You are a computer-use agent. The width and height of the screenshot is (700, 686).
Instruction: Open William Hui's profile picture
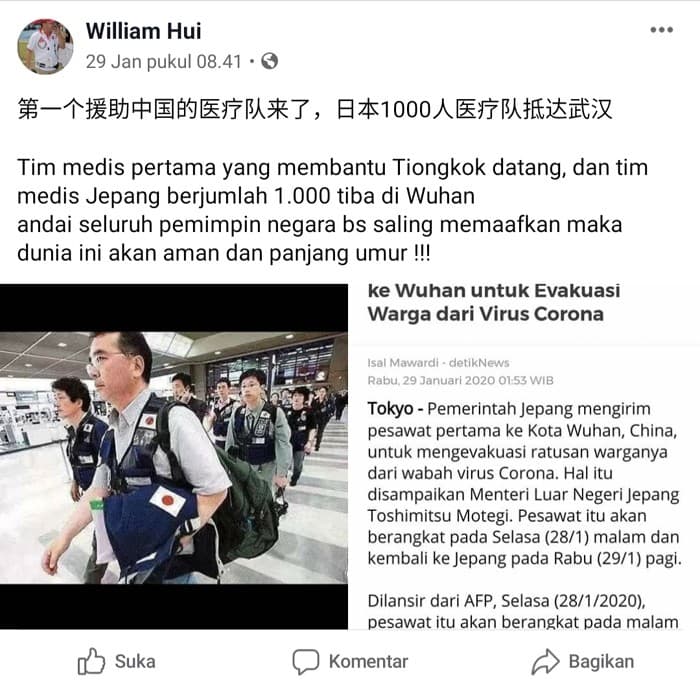click(45, 46)
